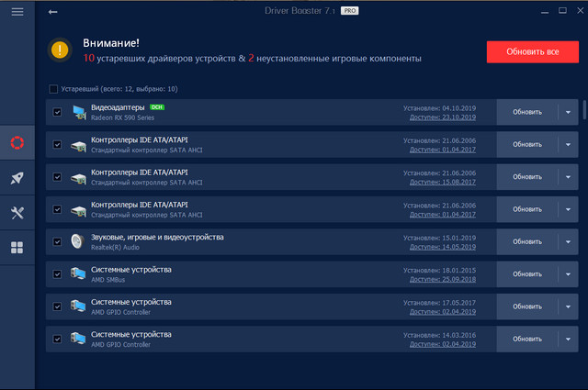The width and height of the screenshot is (588, 390).
Task: Uncheck AMD GPIO row installed 14.03.2016
Action: [57, 339]
